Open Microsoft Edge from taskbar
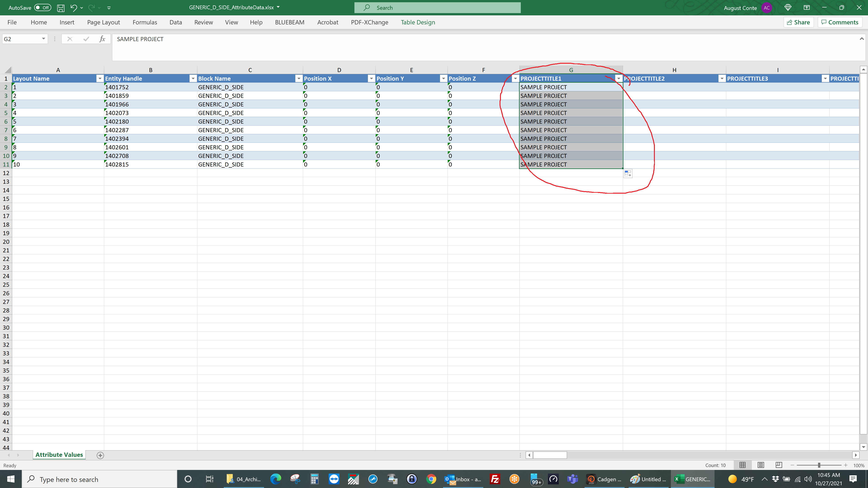Image resolution: width=868 pixels, height=488 pixels. pyautogui.click(x=275, y=479)
